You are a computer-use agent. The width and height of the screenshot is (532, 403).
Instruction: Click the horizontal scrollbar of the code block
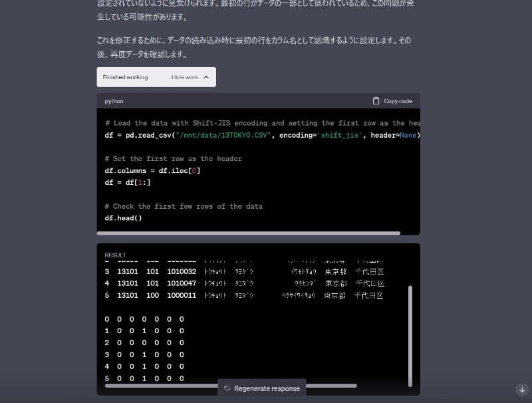[248, 233]
